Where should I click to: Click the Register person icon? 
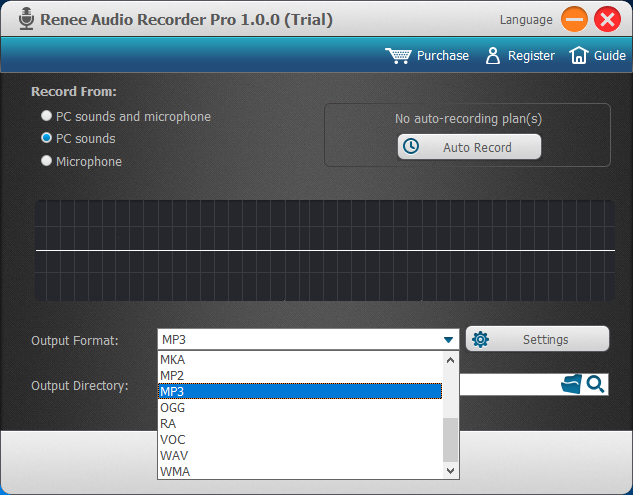(492, 56)
